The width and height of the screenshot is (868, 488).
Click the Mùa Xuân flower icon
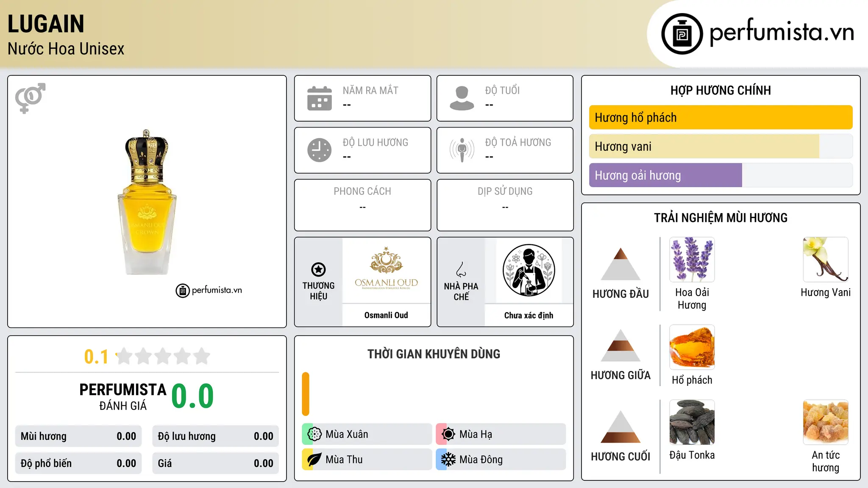point(314,434)
